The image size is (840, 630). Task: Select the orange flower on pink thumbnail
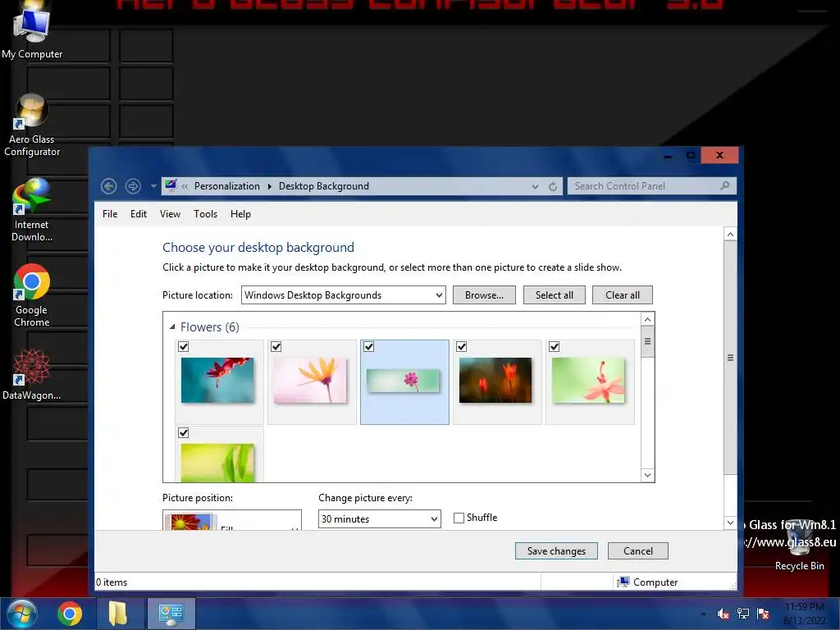click(x=310, y=381)
